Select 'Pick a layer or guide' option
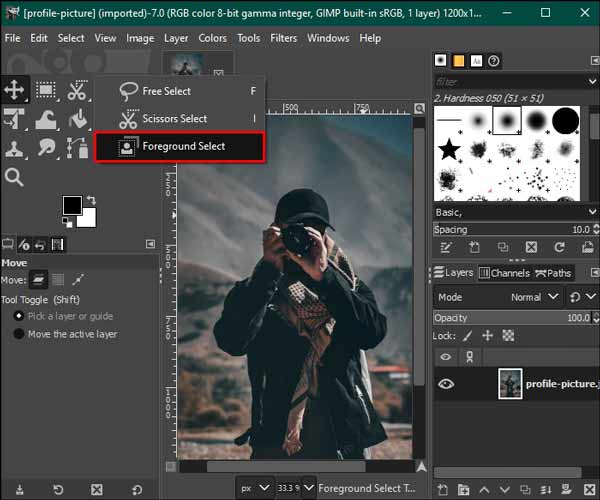 (19, 315)
